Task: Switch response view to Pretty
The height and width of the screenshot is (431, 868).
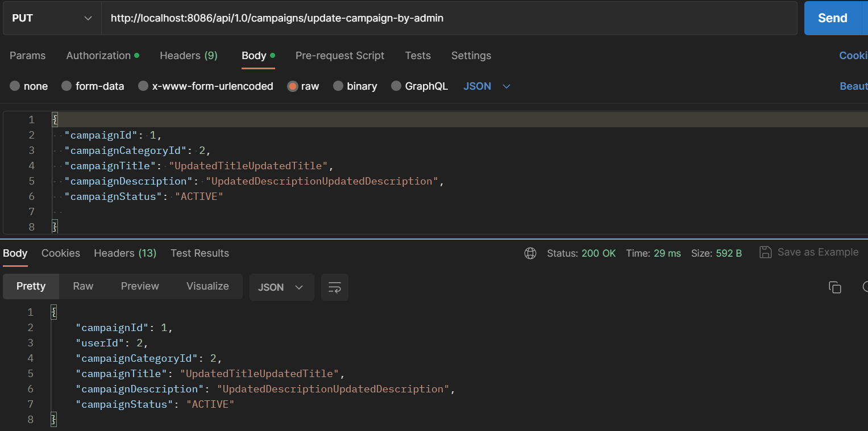Action: click(x=31, y=286)
